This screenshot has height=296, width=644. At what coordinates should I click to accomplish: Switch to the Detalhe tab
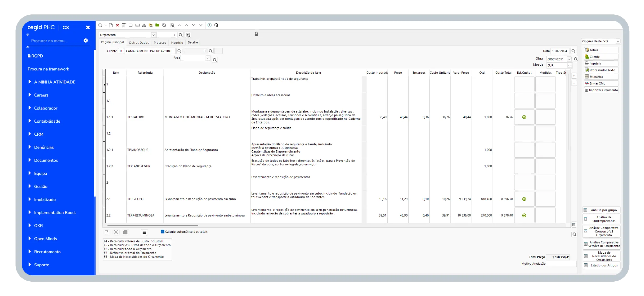pos(193,42)
